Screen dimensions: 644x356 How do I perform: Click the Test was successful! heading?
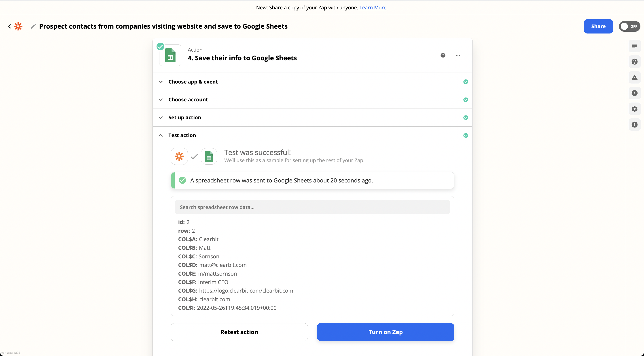point(258,152)
